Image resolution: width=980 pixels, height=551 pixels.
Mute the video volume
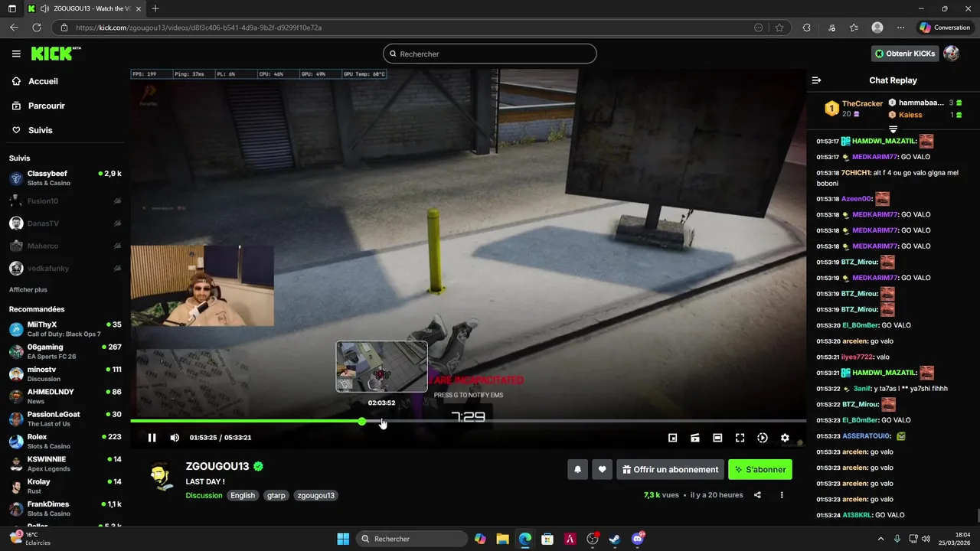pyautogui.click(x=175, y=438)
